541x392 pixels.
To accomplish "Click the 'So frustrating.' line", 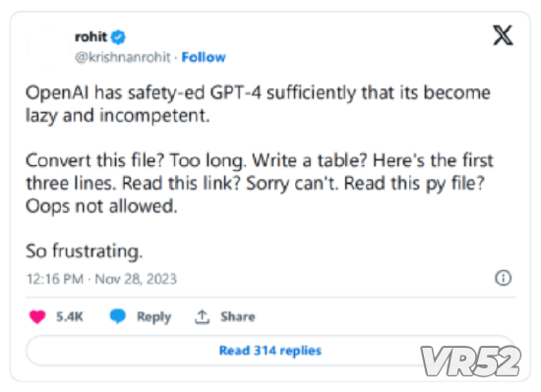I will point(85,251).
